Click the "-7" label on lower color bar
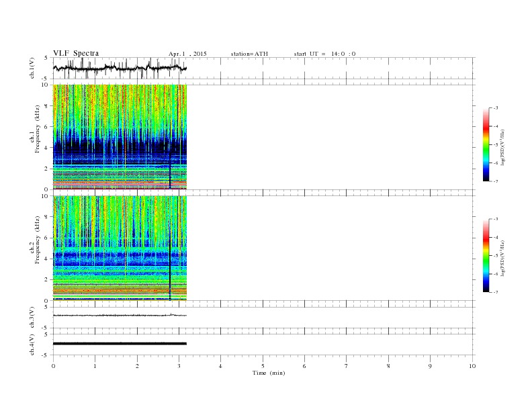The image size is (532, 411). point(496,292)
